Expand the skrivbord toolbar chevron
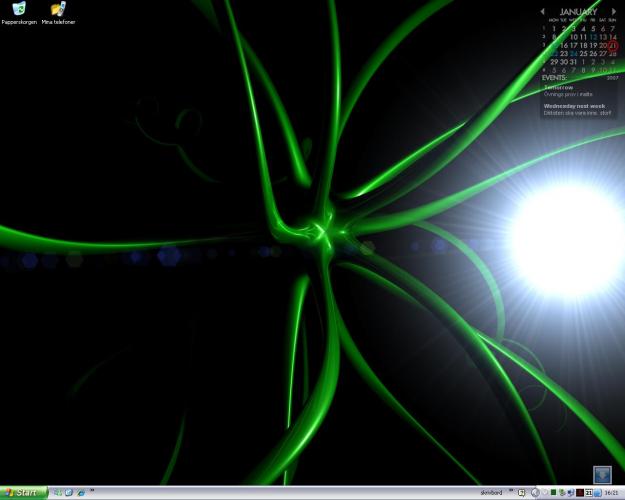 pyautogui.click(x=511, y=492)
